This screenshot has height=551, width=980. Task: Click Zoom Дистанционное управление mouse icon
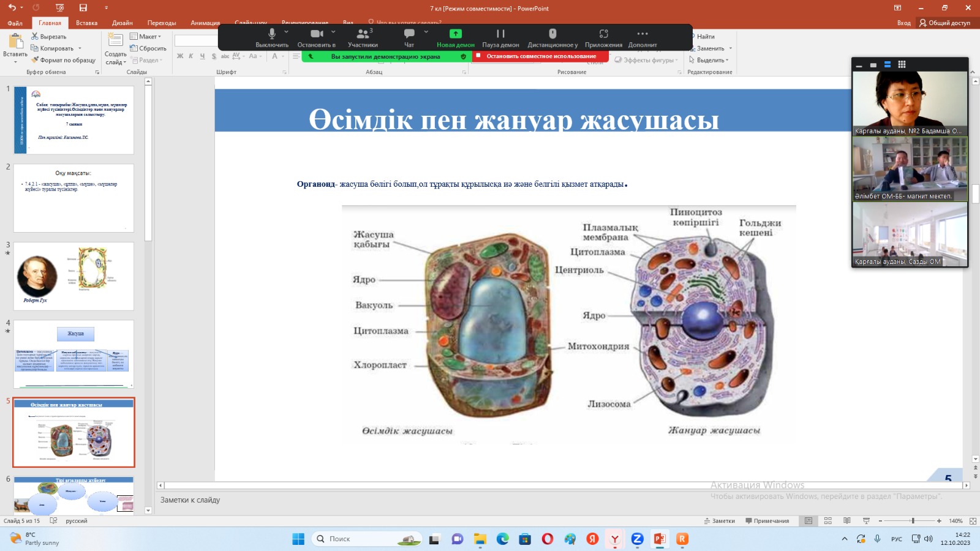coord(552,37)
